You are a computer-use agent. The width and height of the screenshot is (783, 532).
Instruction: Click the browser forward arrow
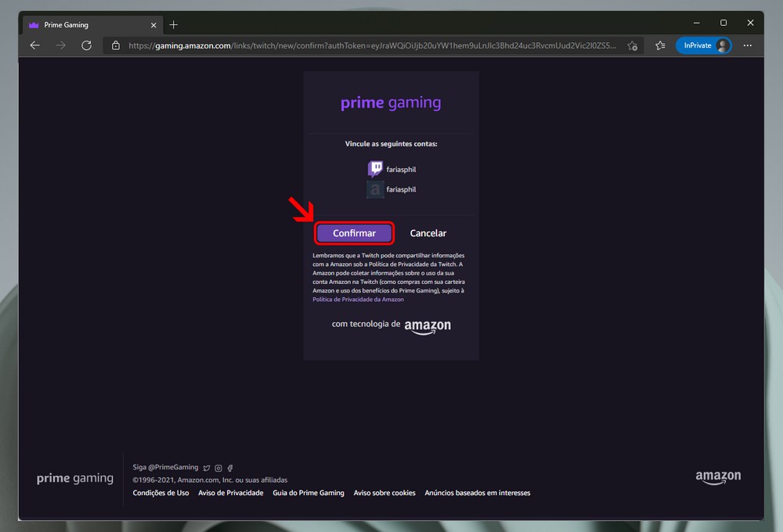click(61, 45)
